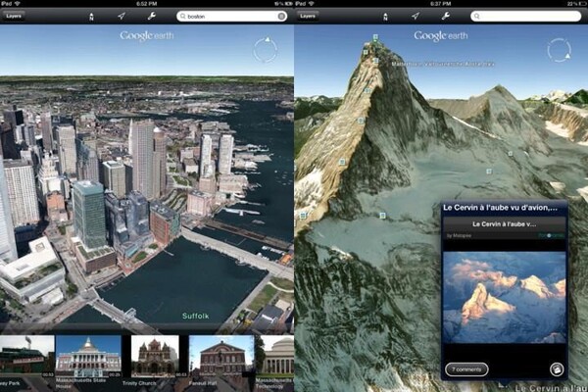
Task: Open Layers menu in Matterhorn view
Action: point(308,17)
